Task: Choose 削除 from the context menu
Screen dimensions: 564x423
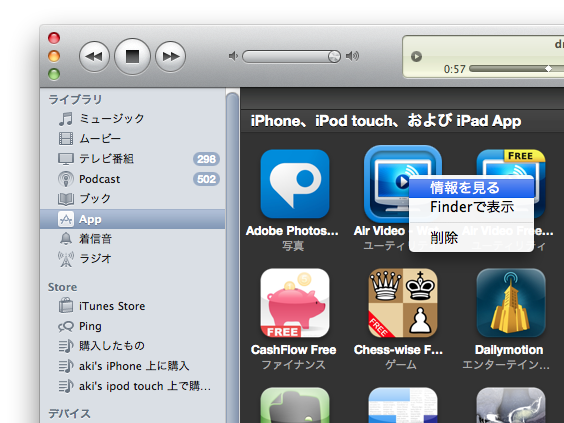Action: pyautogui.click(x=471, y=238)
